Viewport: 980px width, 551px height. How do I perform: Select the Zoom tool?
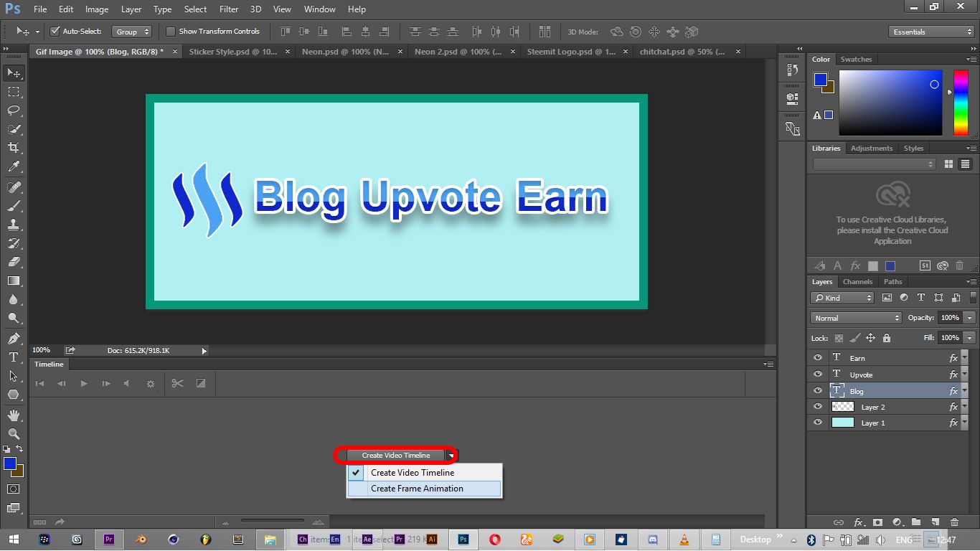point(14,434)
